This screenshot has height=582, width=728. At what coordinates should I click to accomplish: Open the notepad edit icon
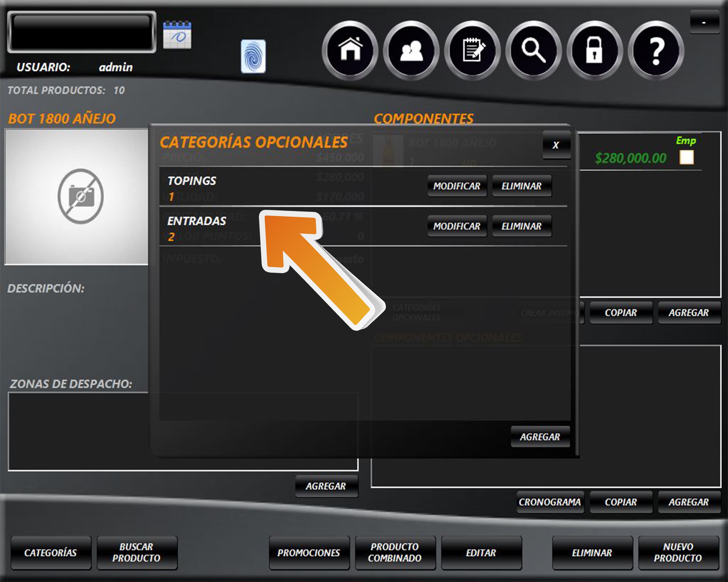pyautogui.click(x=472, y=50)
